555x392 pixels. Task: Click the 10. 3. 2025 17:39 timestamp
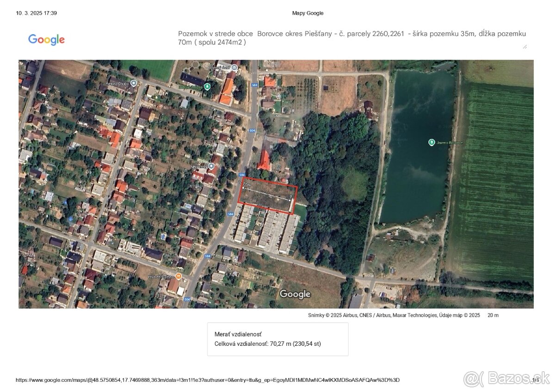35,12
